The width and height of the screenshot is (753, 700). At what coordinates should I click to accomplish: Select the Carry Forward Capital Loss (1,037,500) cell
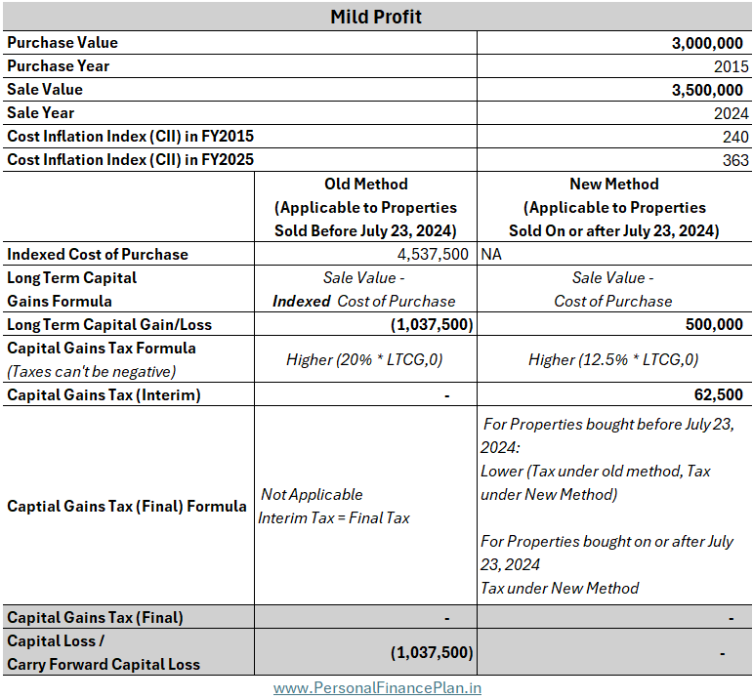click(x=365, y=652)
